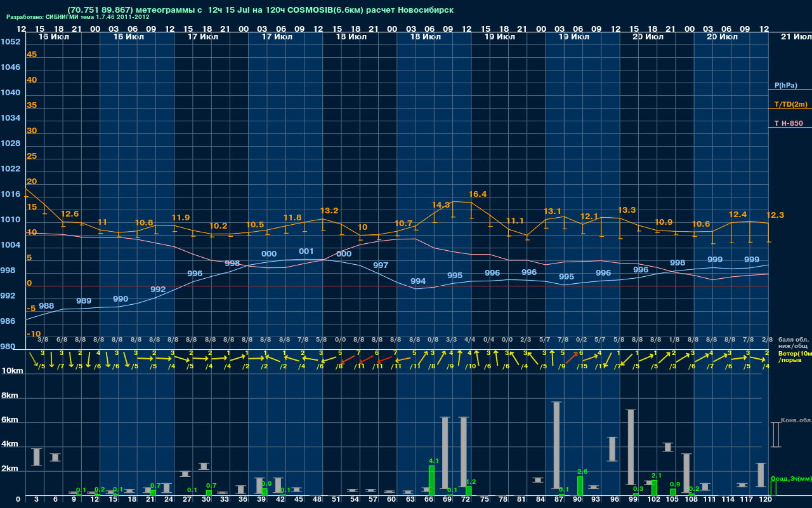This screenshot has width=812, height=508.
Task: Click the 1052 pressure axis label
Action: (10, 42)
